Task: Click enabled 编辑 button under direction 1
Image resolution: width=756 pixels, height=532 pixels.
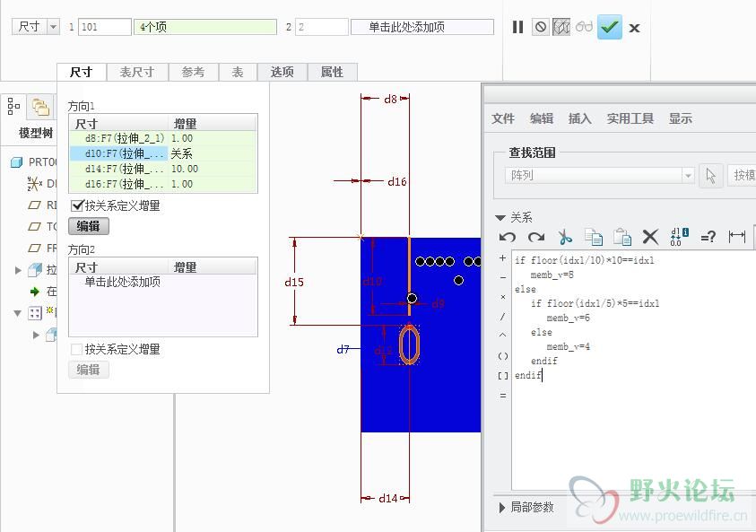Action: click(89, 226)
